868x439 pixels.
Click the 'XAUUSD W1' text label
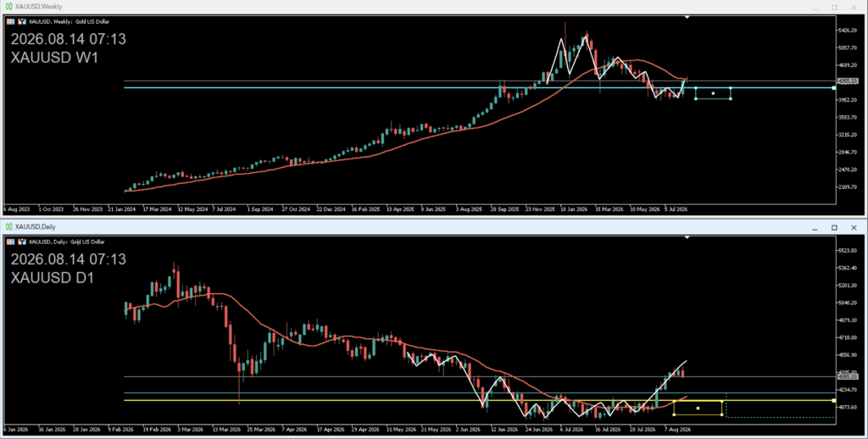click(x=54, y=58)
